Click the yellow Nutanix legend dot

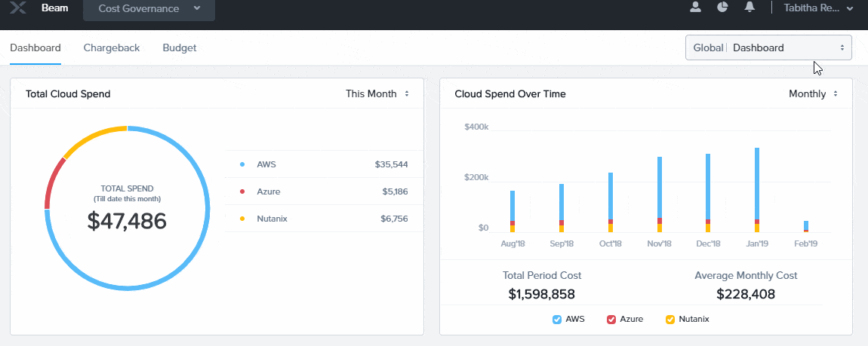tap(242, 219)
